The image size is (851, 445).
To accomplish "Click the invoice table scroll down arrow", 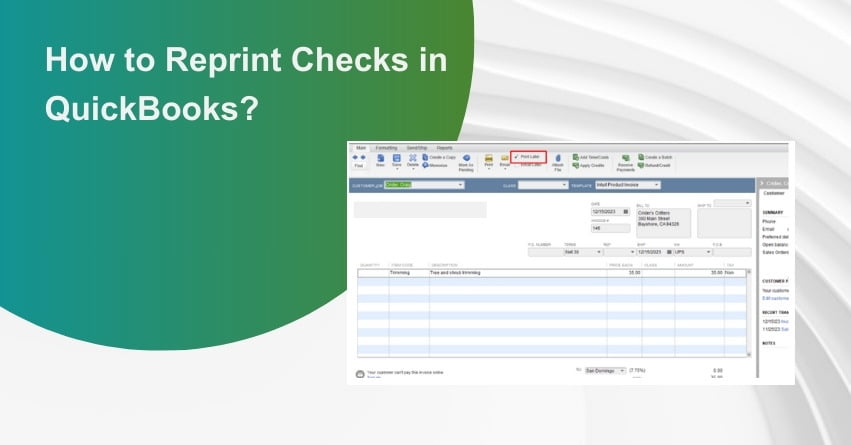I will (749, 354).
